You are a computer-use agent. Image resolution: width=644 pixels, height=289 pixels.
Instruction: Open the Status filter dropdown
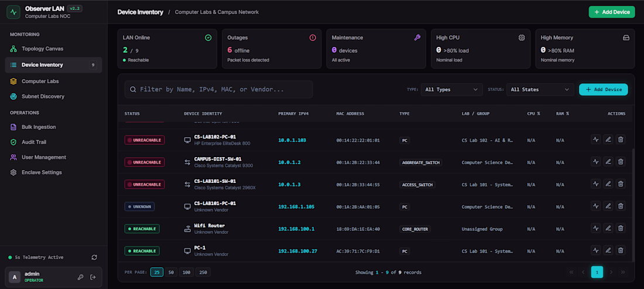tap(540, 89)
